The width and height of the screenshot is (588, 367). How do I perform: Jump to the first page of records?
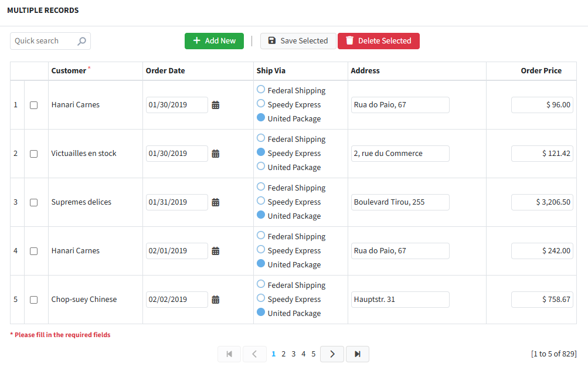click(229, 354)
